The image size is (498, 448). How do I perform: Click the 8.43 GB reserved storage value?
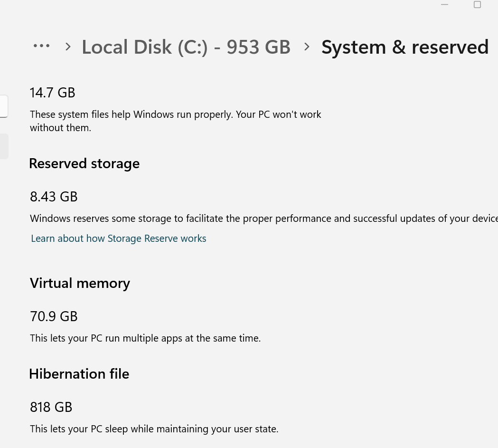[54, 197]
